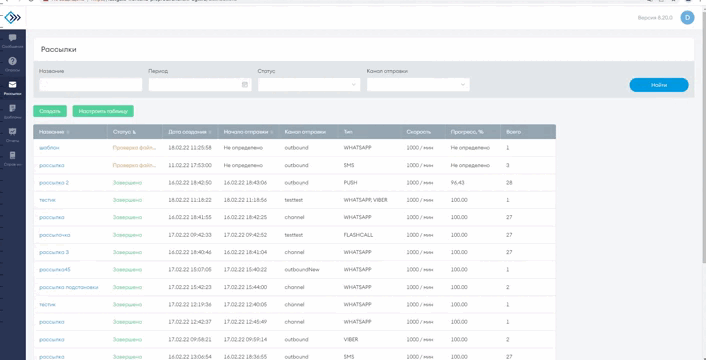Open the шаблон mailing link
Viewport: 706px width, 360px height.
(49, 148)
